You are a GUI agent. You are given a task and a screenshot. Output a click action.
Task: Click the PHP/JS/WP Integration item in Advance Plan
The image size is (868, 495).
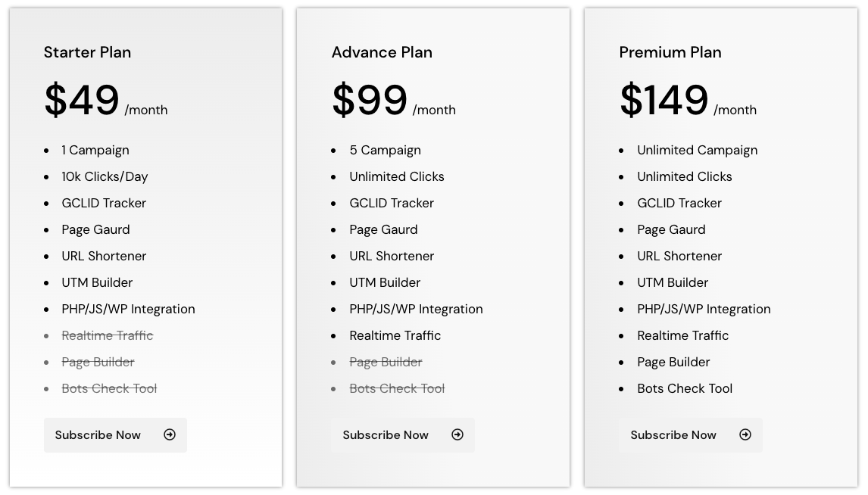(416, 309)
